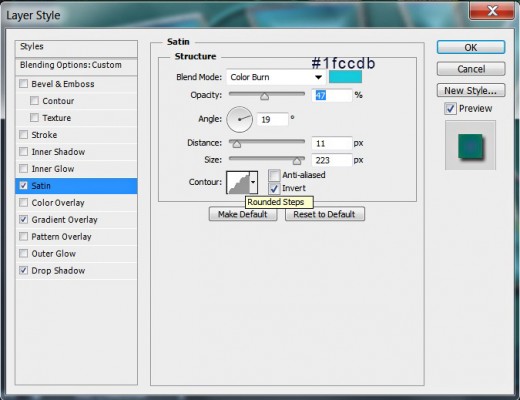Expand the Contour picker arrow
This screenshot has height=400, width=520.
(x=253, y=182)
